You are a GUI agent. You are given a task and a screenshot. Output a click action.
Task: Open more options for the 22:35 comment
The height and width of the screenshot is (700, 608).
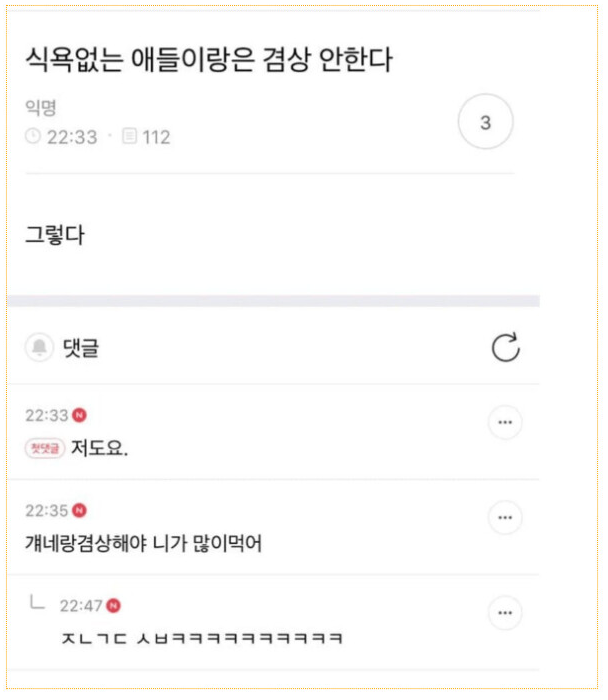point(504,517)
